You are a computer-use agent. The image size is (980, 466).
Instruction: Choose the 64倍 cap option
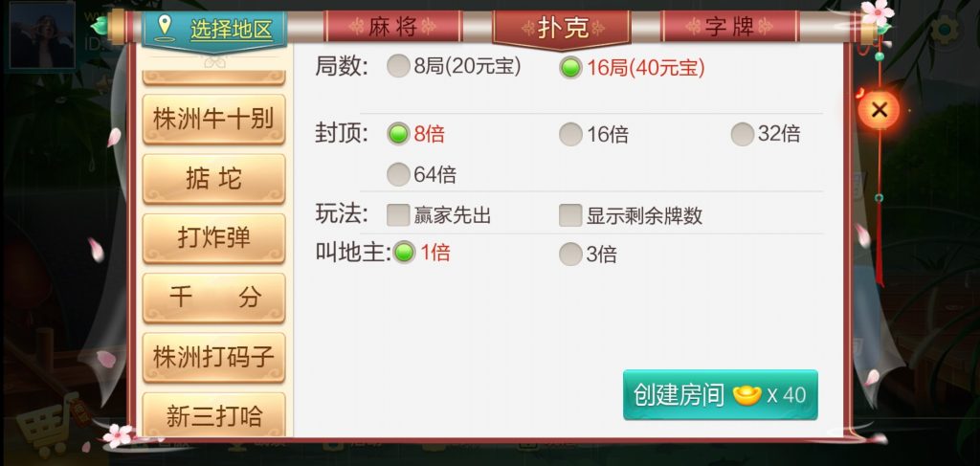[x=398, y=174]
